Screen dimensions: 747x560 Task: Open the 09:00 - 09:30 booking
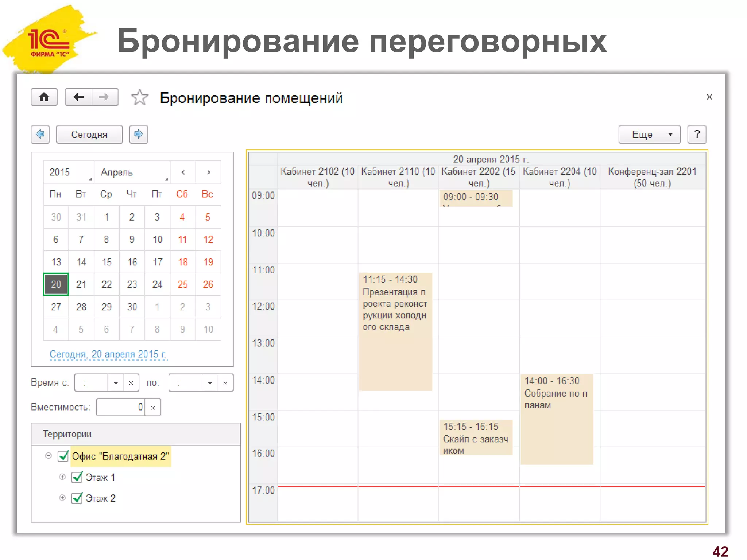point(476,198)
